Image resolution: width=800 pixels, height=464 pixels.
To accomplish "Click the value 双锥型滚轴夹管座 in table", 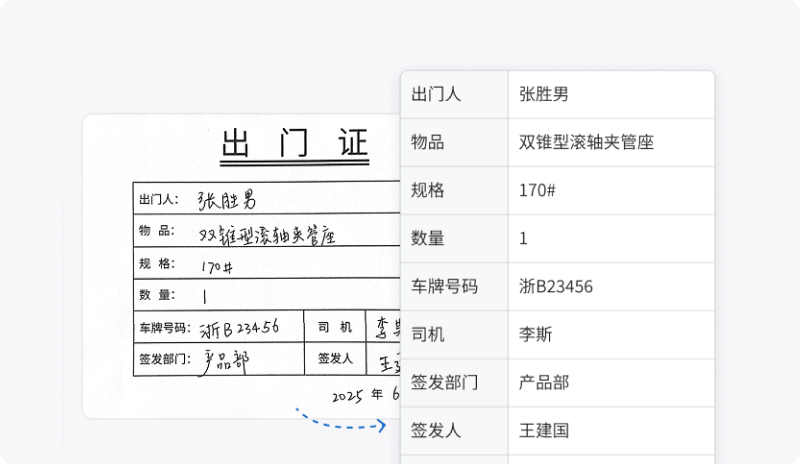I will 587,143.
